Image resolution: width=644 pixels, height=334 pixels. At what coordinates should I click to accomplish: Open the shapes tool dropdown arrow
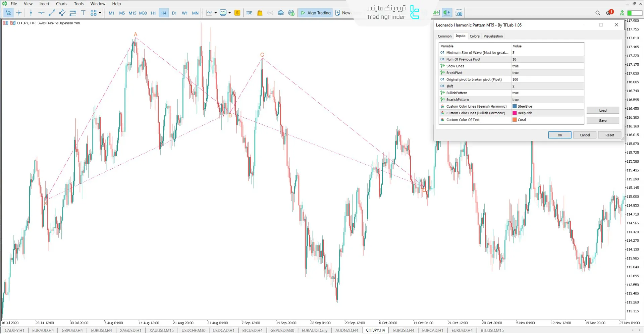pos(100,13)
